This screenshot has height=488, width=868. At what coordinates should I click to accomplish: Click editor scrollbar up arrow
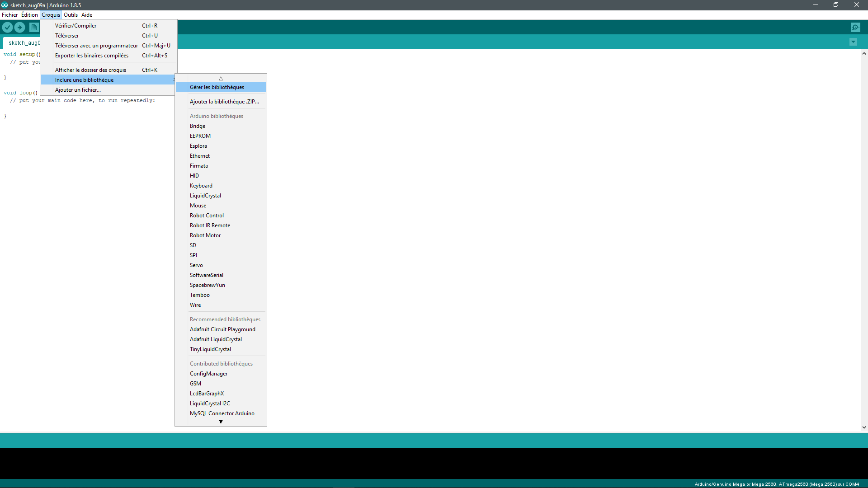[x=864, y=53]
